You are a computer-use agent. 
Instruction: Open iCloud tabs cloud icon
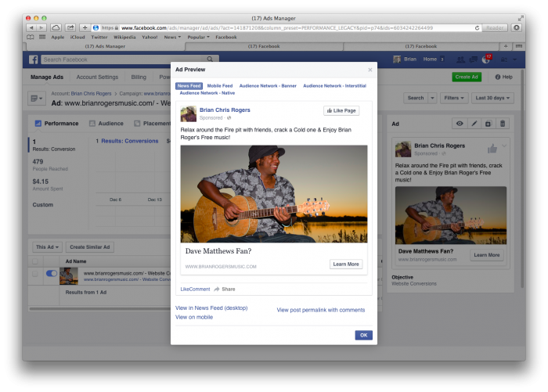[x=56, y=27]
